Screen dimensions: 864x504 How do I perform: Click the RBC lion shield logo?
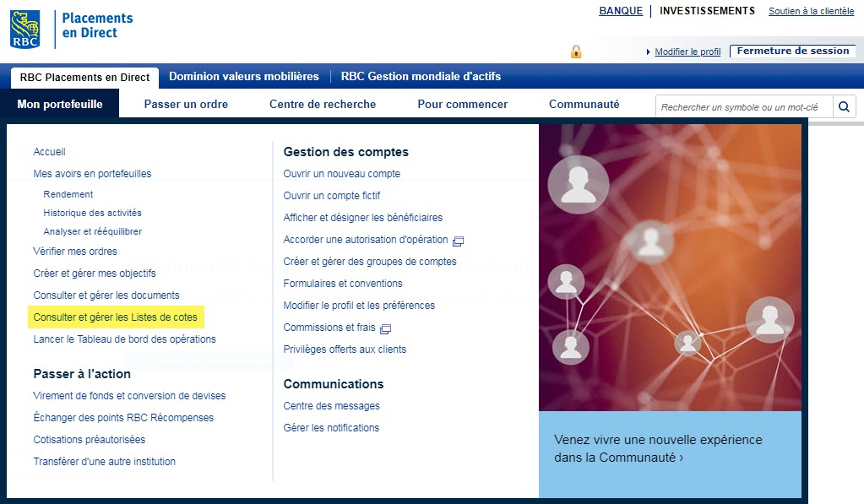tap(25, 30)
